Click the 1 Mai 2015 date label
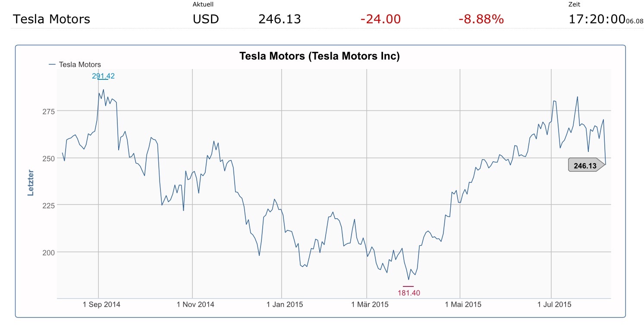 pos(463,305)
